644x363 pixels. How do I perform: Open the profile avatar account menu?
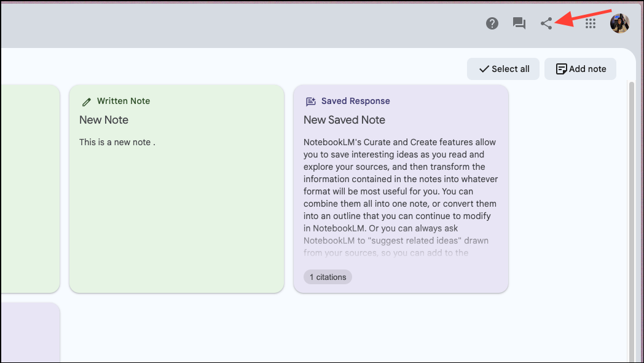click(x=619, y=23)
